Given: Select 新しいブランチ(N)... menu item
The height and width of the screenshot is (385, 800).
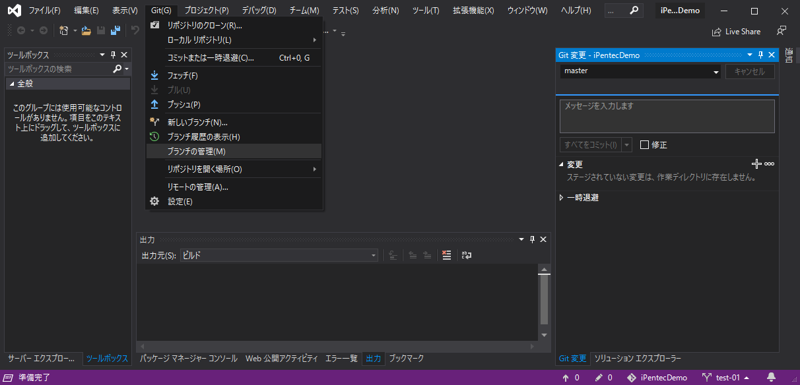Looking at the screenshot, I should 234,122.
